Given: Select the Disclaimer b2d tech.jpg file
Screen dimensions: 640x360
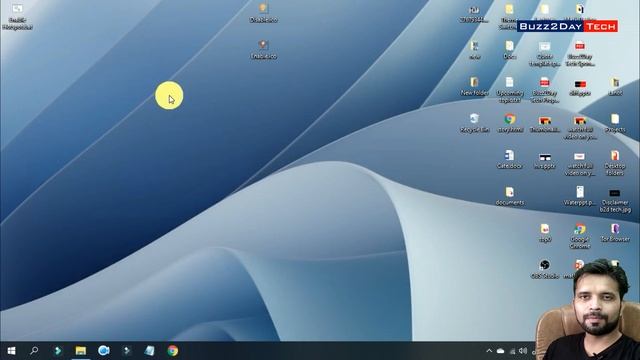Looking at the screenshot, I should click(x=615, y=200).
